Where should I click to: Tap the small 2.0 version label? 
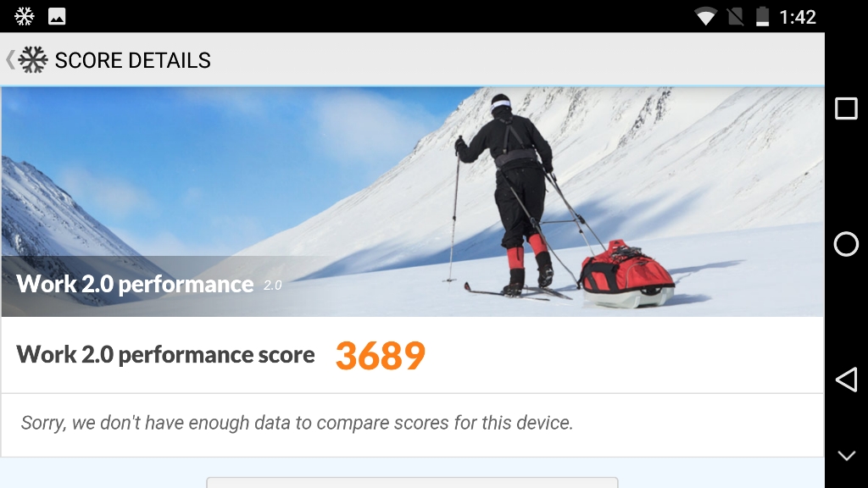272,286
